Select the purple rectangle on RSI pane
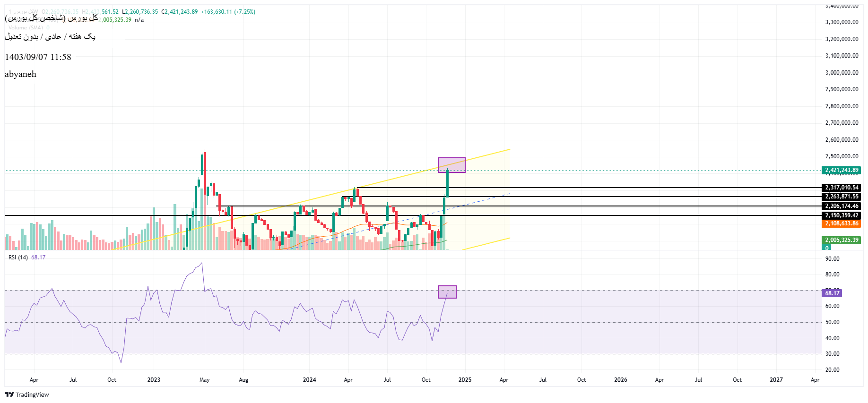The width and height of the screenshot is (868, 403). click(447, 292)
